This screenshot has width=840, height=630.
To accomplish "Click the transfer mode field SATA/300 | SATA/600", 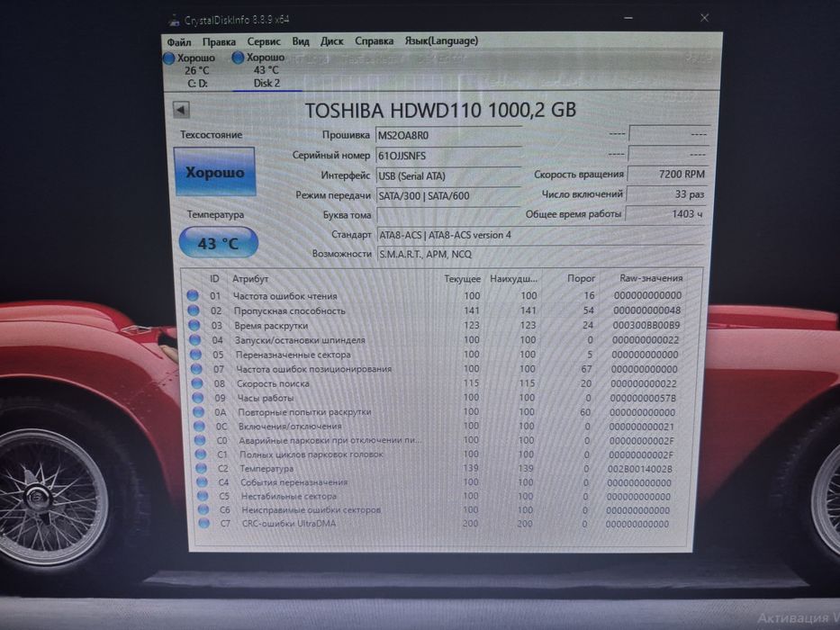I will pyautogui.click(x=447, y=195).
